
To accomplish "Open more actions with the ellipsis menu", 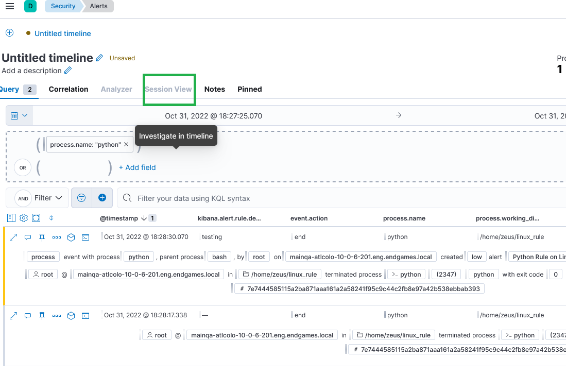I will [56, 237].
